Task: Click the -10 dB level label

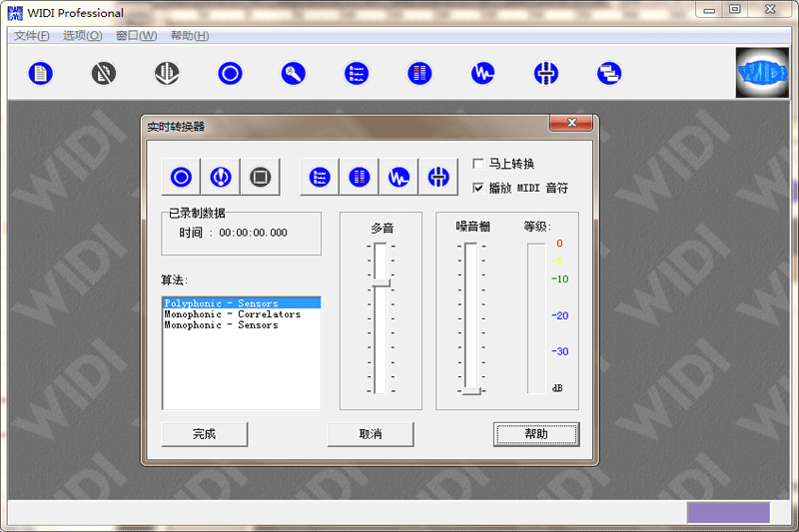Action: (x=559, y=279)
